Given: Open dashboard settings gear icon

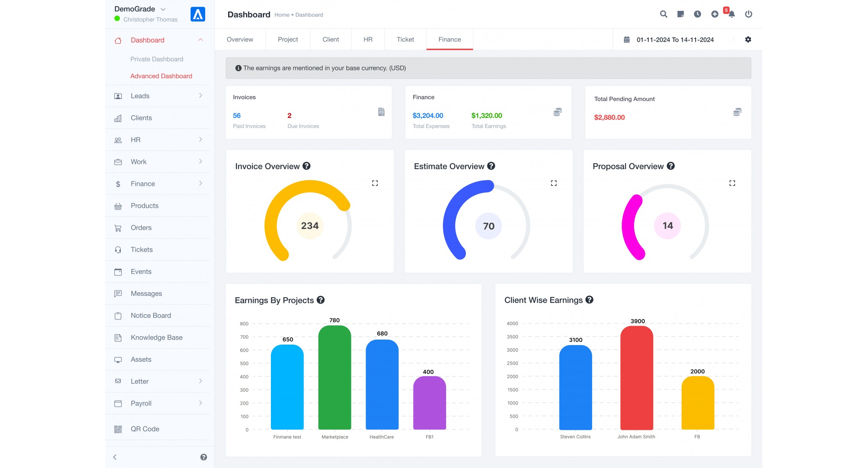Looking at the screenshot, I should pyautogui.click(x=748, y=39).
